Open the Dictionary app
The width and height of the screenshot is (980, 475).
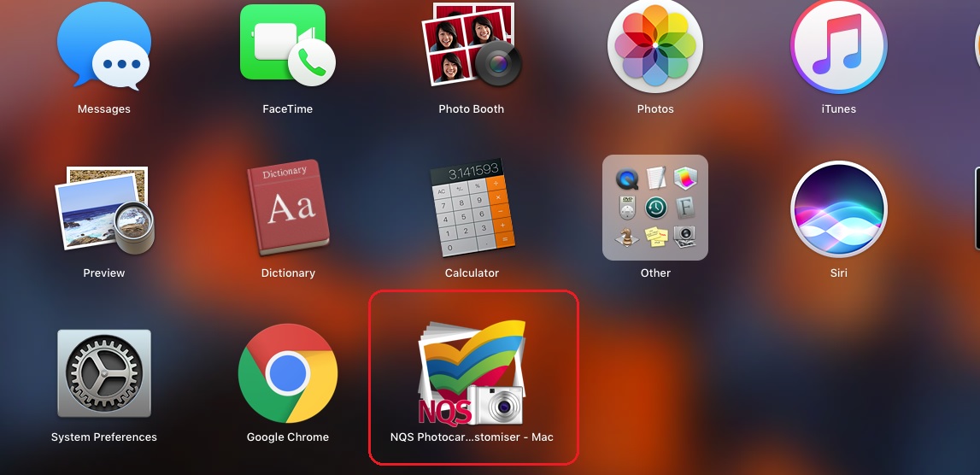point(287,208)
